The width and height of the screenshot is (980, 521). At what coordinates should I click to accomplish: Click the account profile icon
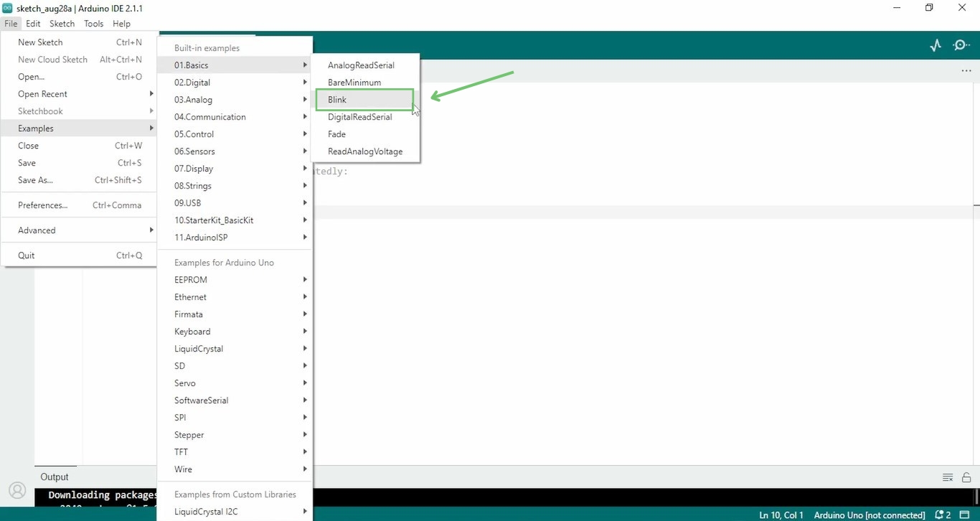coord(16,491)
